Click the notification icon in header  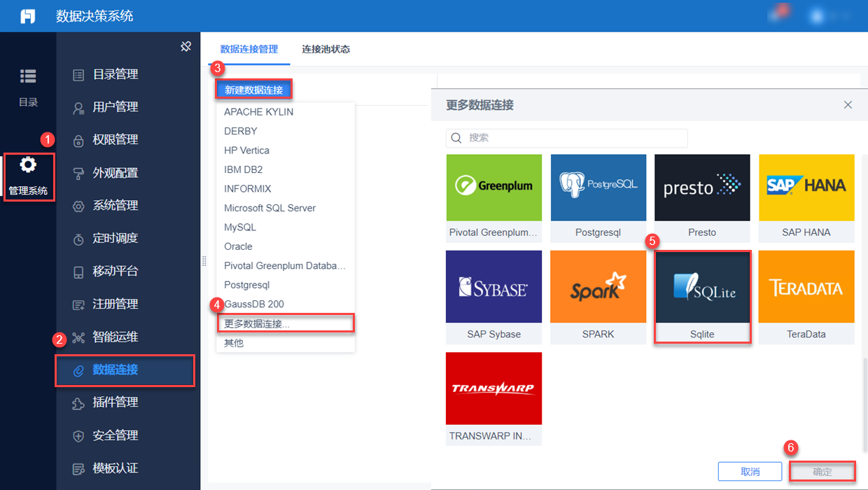777,14
